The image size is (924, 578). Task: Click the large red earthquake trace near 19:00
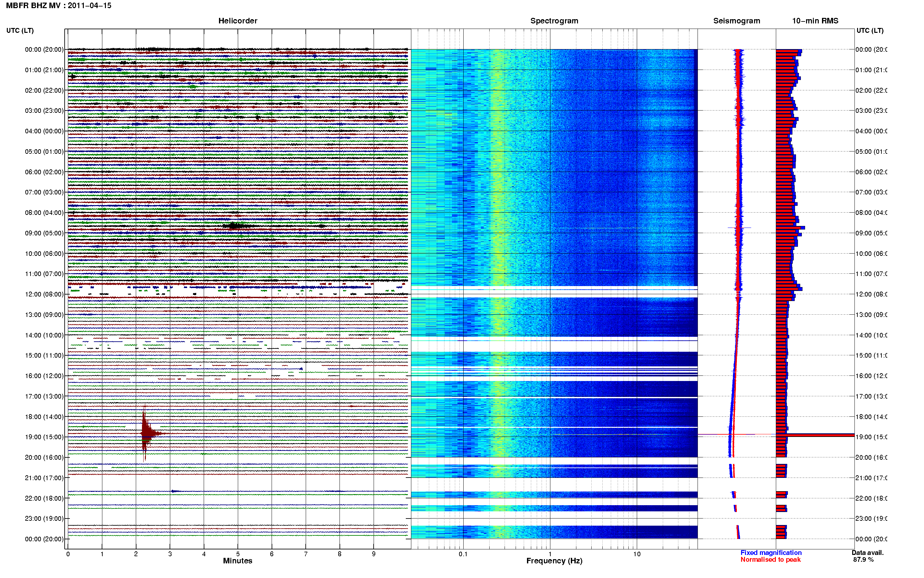pyautogui.click(x=147, y=434)
